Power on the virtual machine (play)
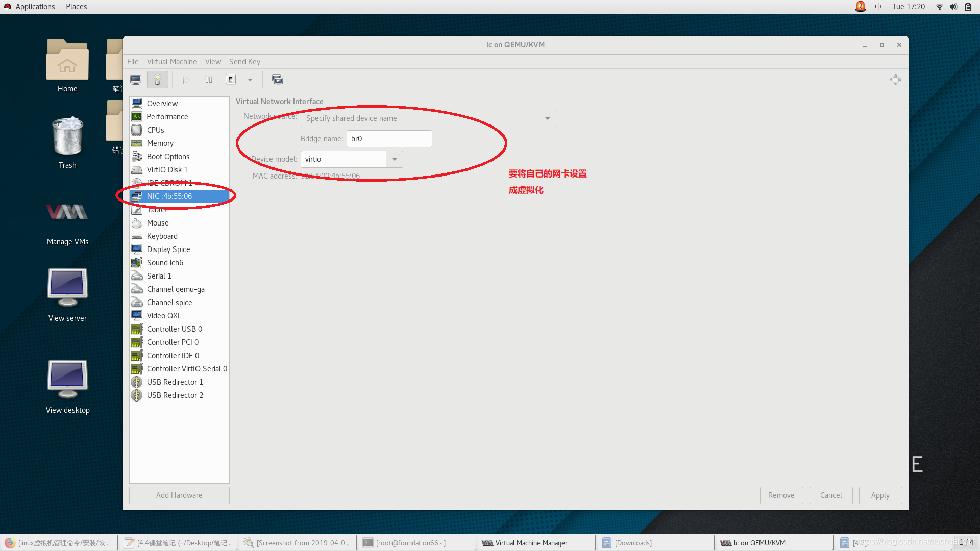Viewport: 980px width, 551px height. (x=186, y=80)
